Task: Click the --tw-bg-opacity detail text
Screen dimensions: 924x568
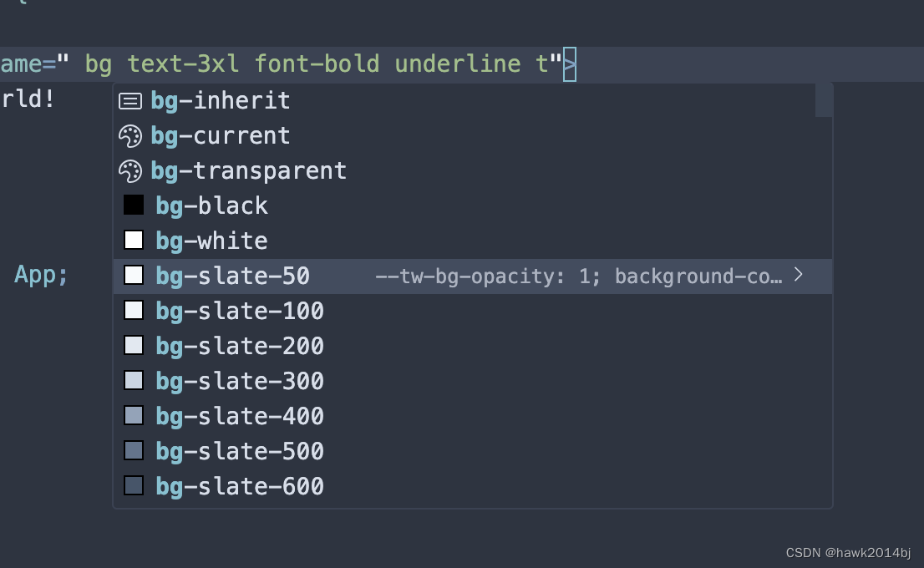Action: tap(579, 276)
